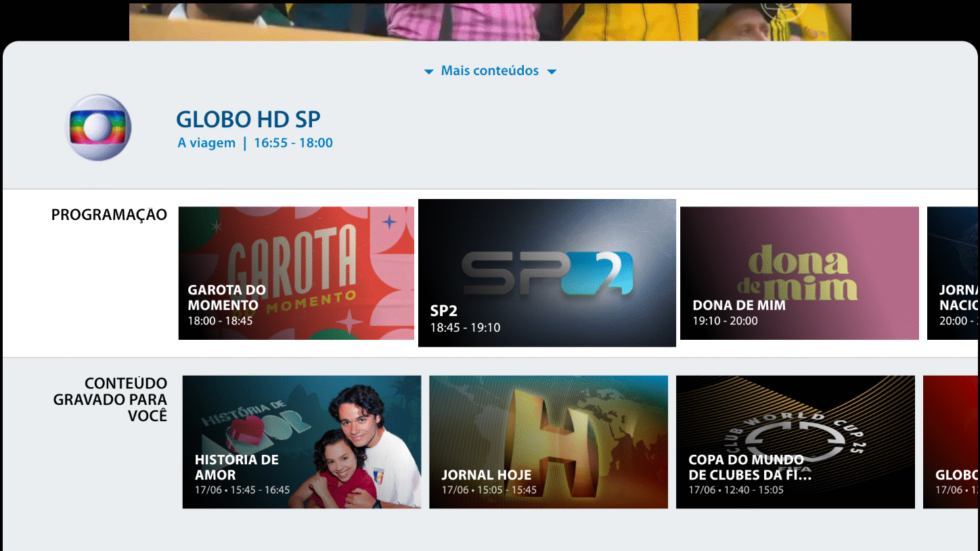Select the PROGRAMAÇÃO row label
This screenshot has width=980, height=551.
(x=109, y=215)
